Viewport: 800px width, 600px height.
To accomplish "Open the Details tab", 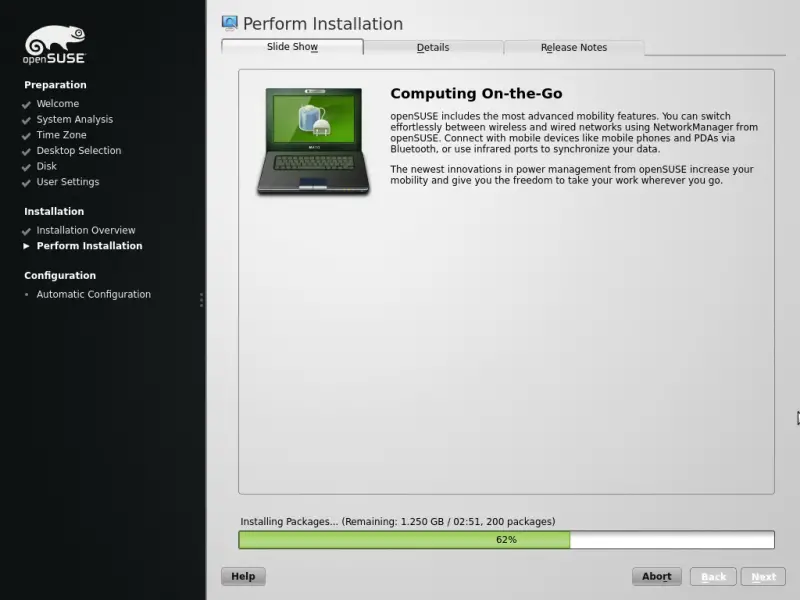I will coord(433,47).
